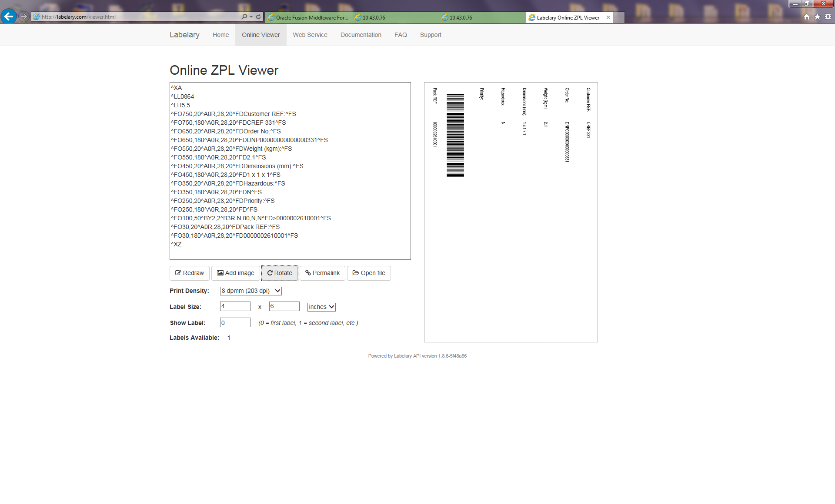Open the Documentation navigation item
This screenshot has height=504, width=835.
pos(361,35)
